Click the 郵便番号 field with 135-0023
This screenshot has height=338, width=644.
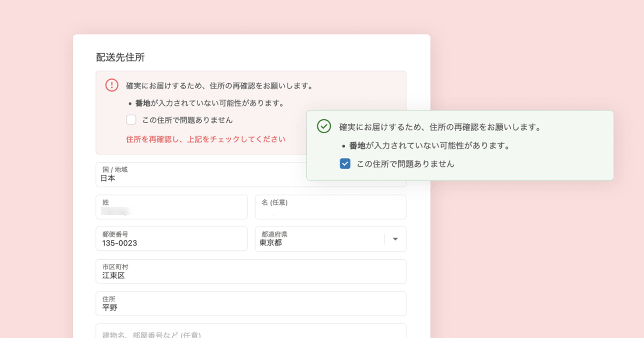[x=171, y=239]
